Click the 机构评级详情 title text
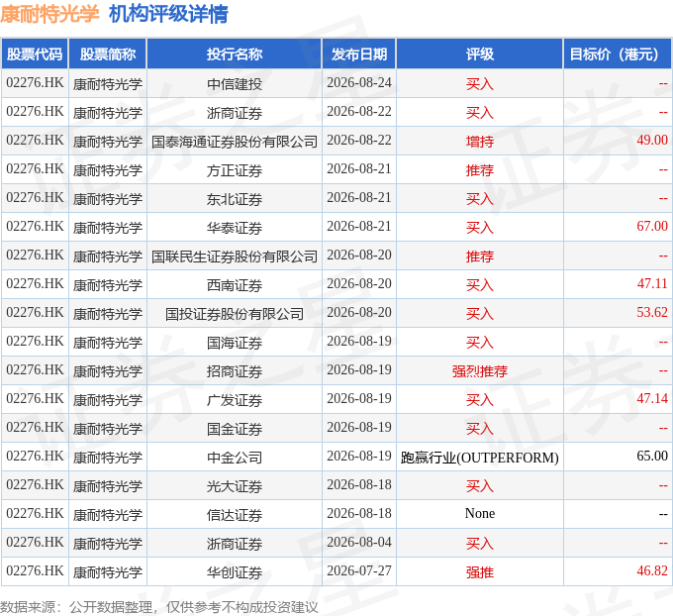Image resolution: width=673 pixels, height=616 pixels. 168,14
